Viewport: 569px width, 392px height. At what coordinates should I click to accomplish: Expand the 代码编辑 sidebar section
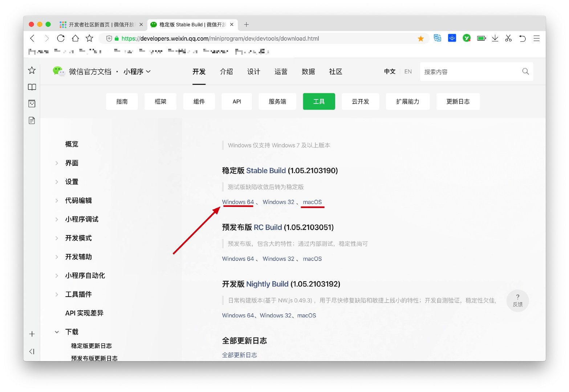pyautogui.click(x=57, y=201)
